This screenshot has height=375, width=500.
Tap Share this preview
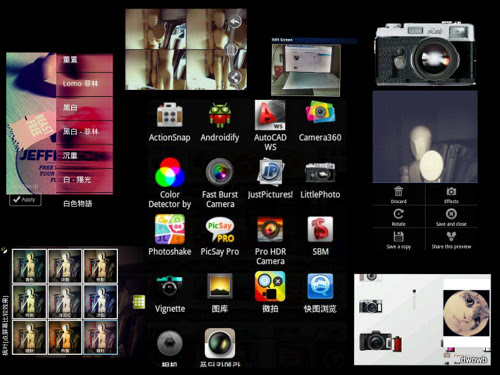[x=451, y=240]
